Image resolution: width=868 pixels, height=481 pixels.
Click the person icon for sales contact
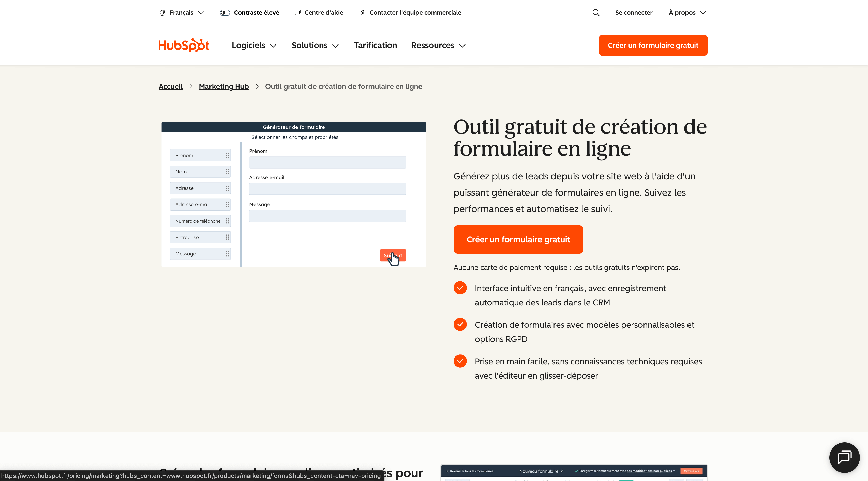pyautogui.click(x=362, y=12)
